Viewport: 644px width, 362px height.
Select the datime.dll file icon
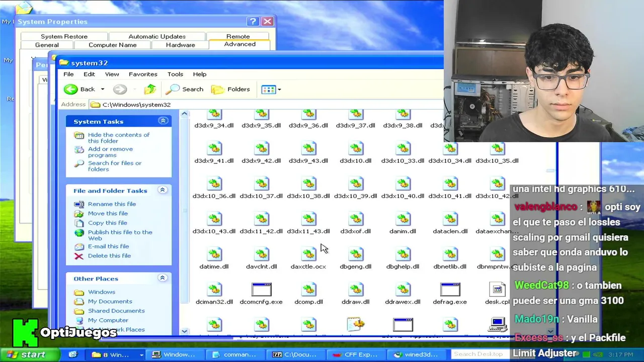[214, 254]
